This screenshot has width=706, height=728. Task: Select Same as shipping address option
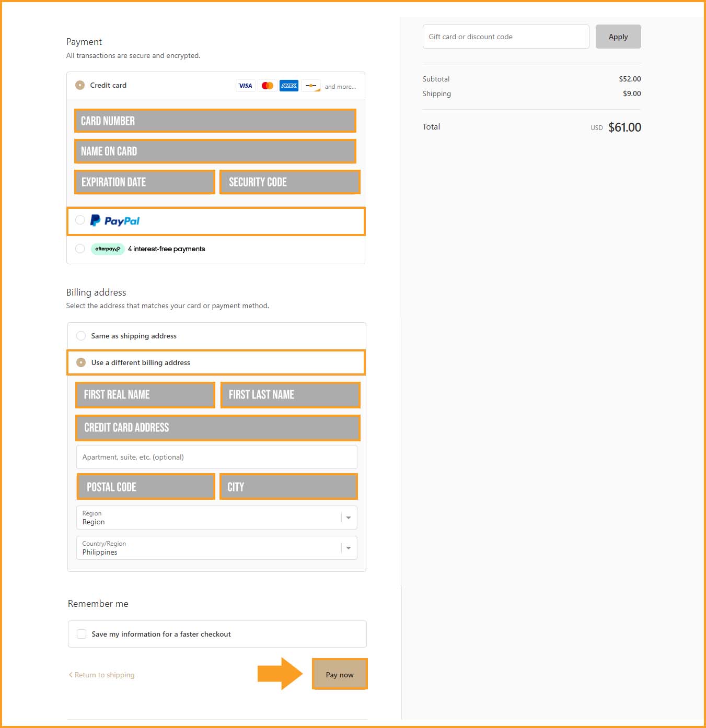tap(81, 336)
